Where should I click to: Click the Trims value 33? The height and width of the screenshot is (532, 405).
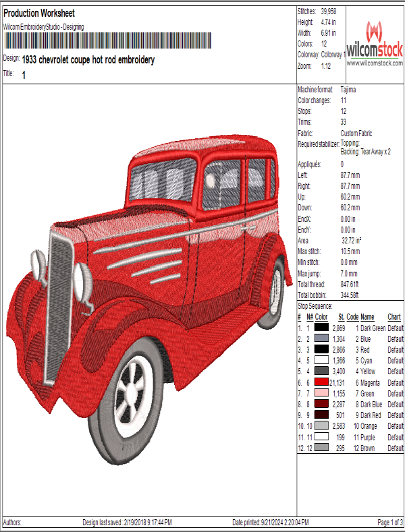[x=344, y=122]
